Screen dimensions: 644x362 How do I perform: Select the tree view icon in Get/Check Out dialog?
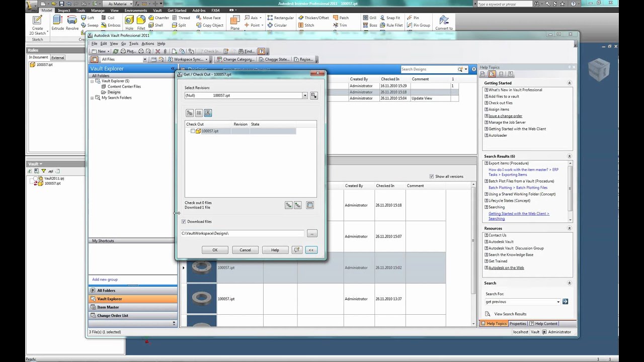pyautogui.click(x=190, y=113)
